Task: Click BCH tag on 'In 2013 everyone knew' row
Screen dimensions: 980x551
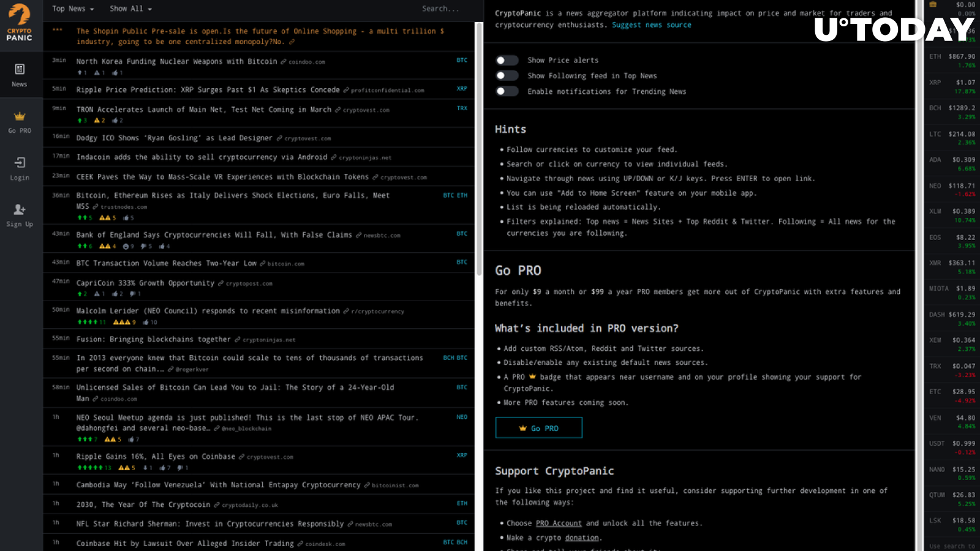Action: [x=448, y=358]
